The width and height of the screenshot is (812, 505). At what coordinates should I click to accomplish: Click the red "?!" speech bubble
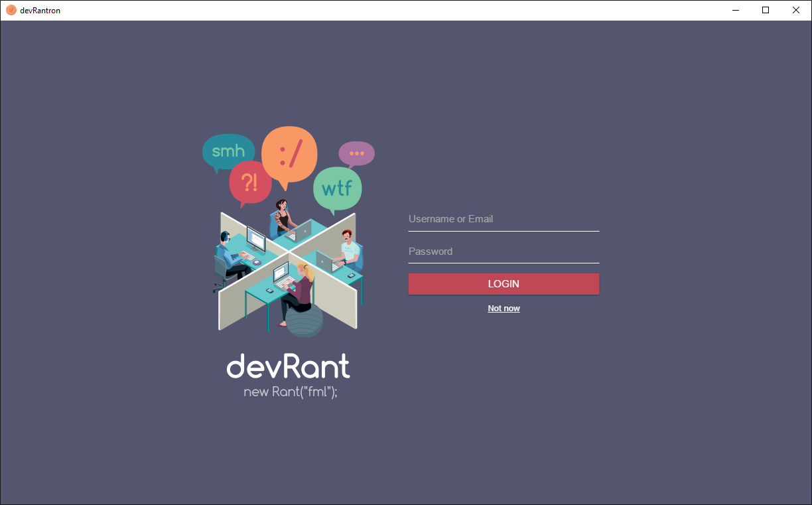250,182
